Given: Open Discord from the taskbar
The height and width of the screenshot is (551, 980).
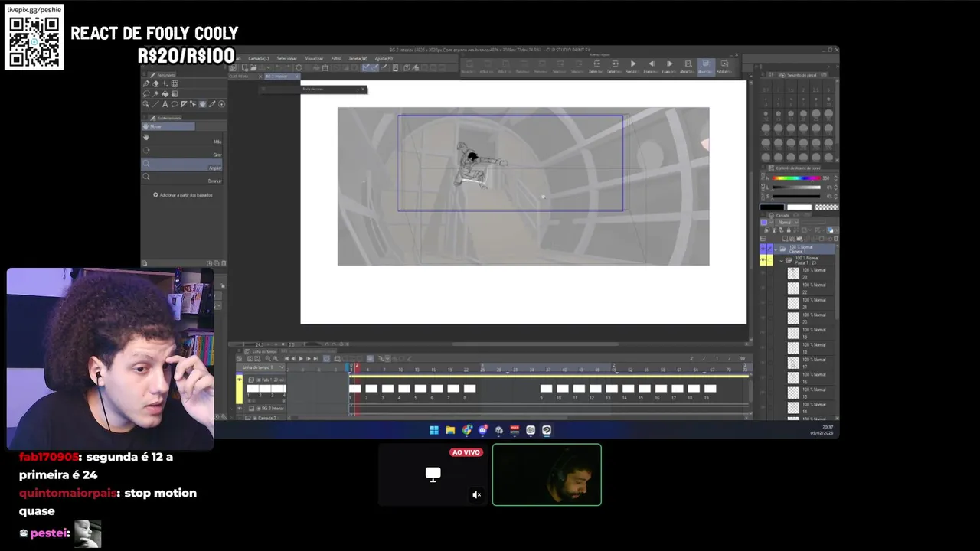Looking at the screenshot, I should tap(482, 430).
